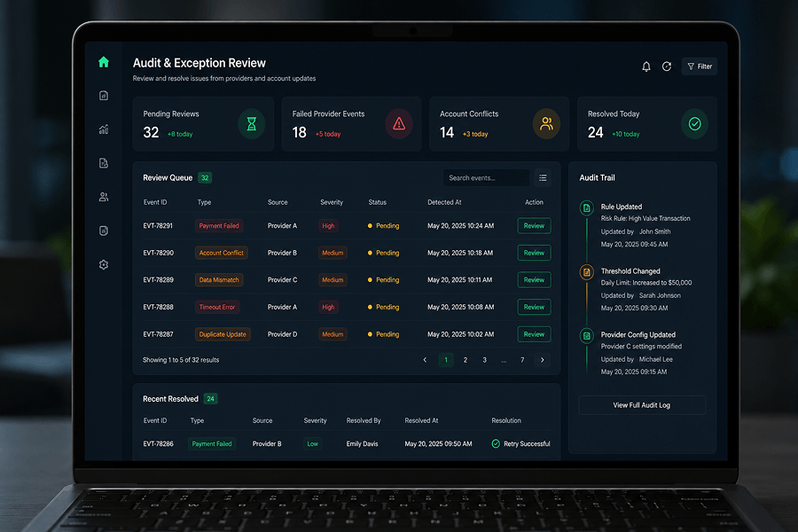Image resolution: width=798 pixels, height=532 pixels.
Task: Click the Resolved Today checkmark icon
Action: [x=694, y=124]
